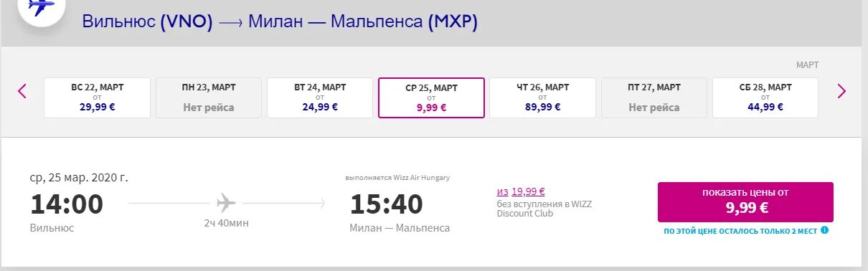Click the previous dates left arrow

[x=22, y=91]
